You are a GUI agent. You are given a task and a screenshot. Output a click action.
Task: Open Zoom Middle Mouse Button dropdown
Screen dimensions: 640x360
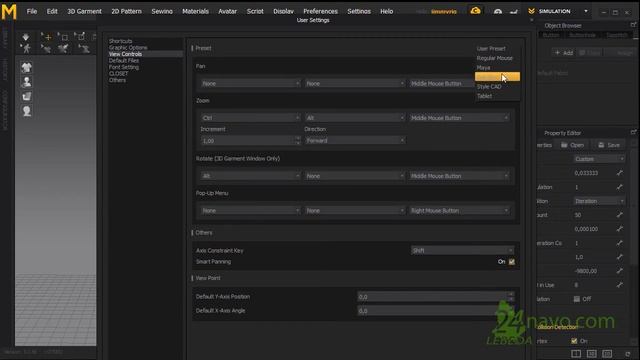[x=460, y=118]
